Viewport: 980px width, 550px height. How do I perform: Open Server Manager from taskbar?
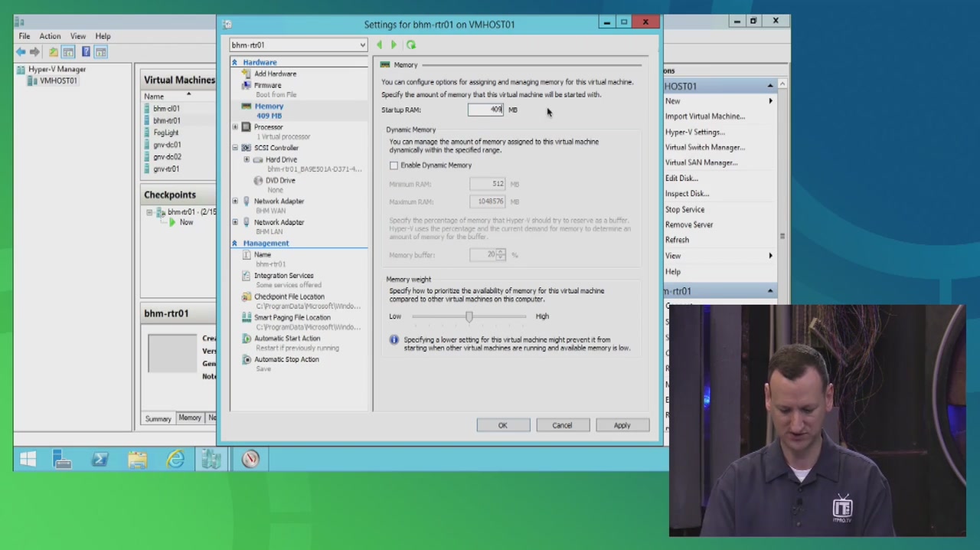[63, 459]
